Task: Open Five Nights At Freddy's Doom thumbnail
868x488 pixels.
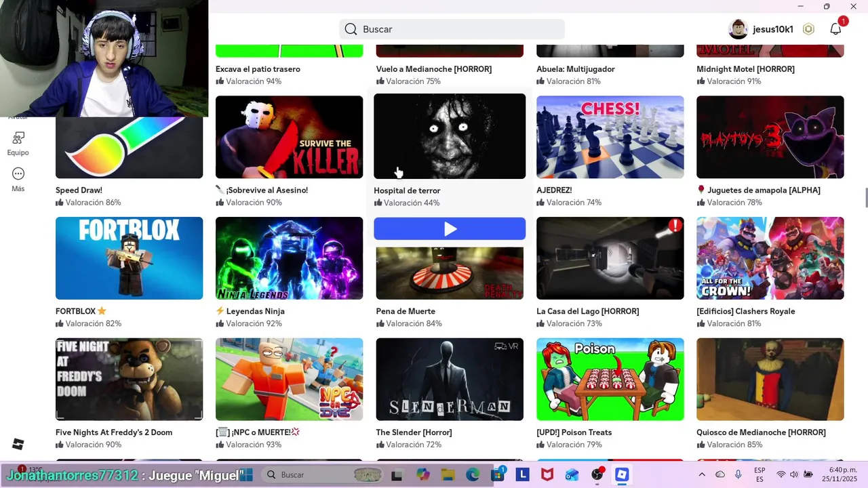Action: [x=129, y=380]
